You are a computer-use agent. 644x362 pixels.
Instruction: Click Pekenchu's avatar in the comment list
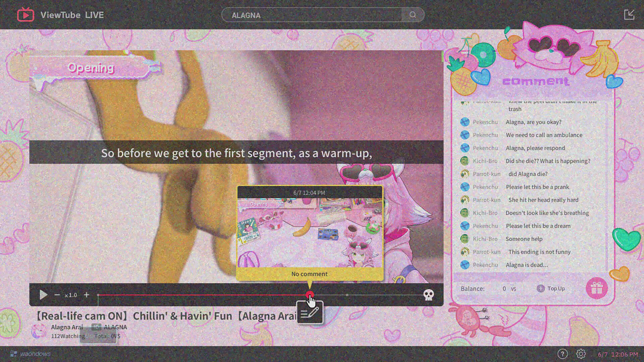[x=465, y=122]
